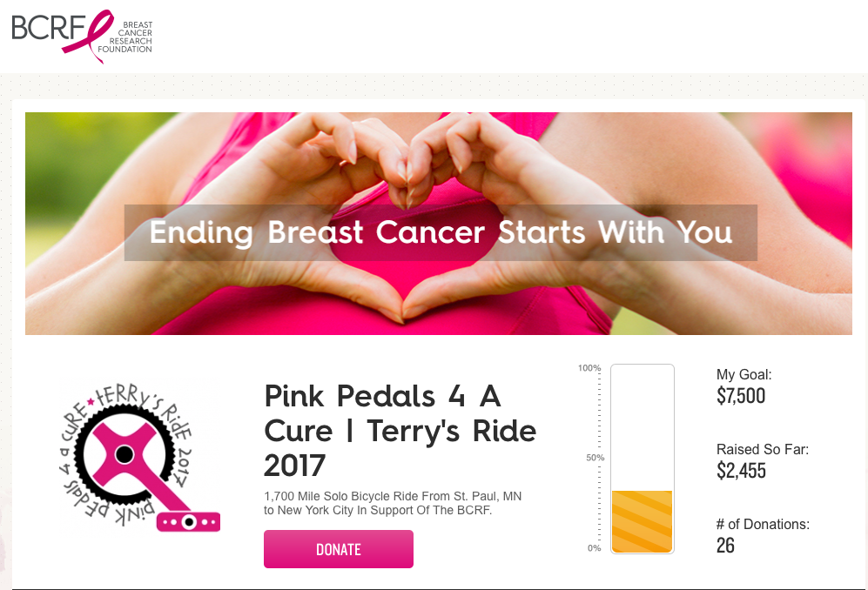Click the $2,455 raised amount
Screen dimensions: 868x590
741,471
